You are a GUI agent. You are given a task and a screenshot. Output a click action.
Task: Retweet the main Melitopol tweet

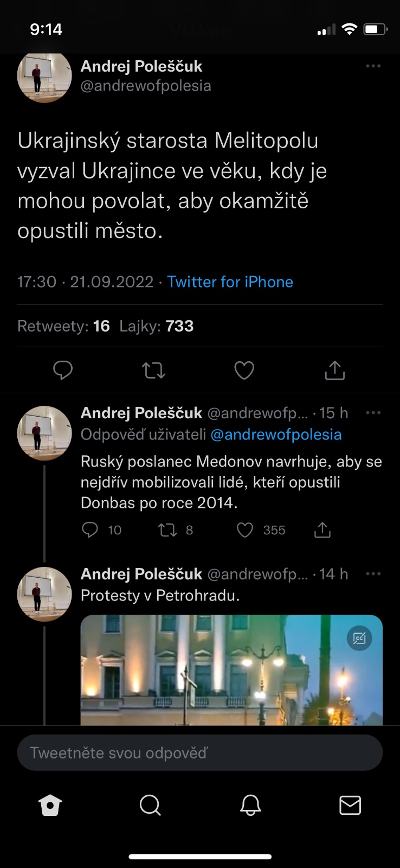click(x=153, y=371)
